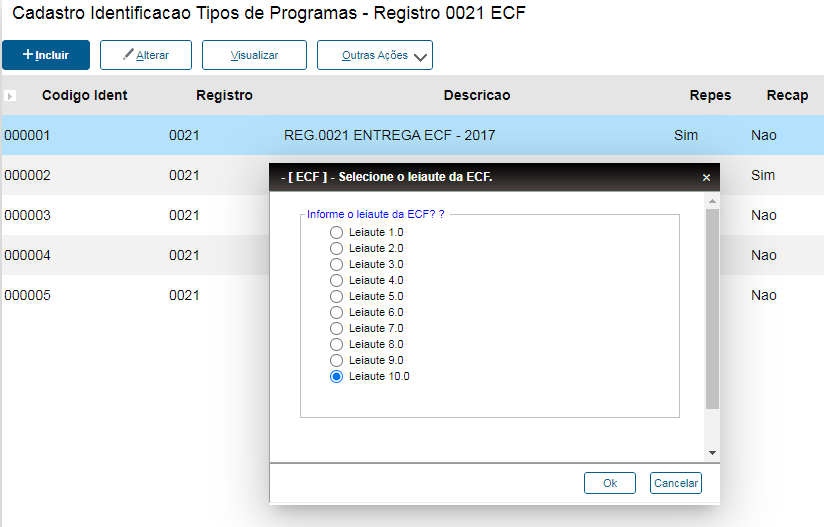This screenshot has height=527, width=824.
Task: Select the REG.0021 ENTREGA ECF - 2017 row
Action: [x=390, y=135]
